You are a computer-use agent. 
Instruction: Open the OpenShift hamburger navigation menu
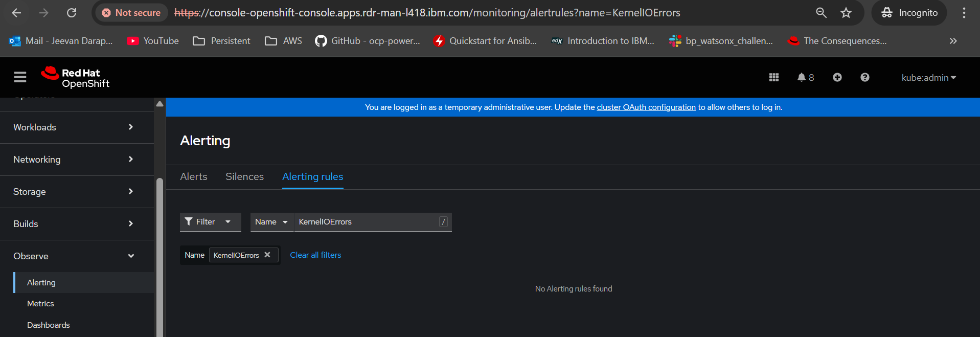(x=20, y=77)
